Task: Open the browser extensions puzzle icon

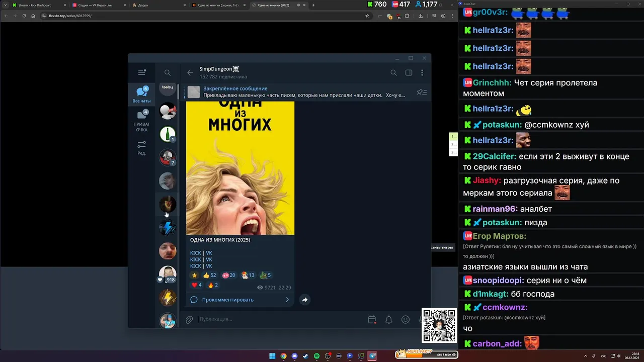Action: (408, 16)
